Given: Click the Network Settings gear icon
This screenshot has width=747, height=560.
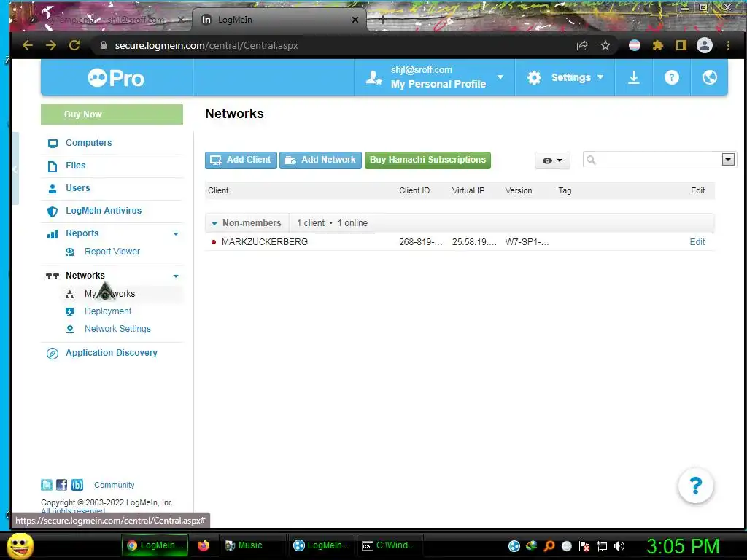Looking at the screenshot, I should [69, 329].
